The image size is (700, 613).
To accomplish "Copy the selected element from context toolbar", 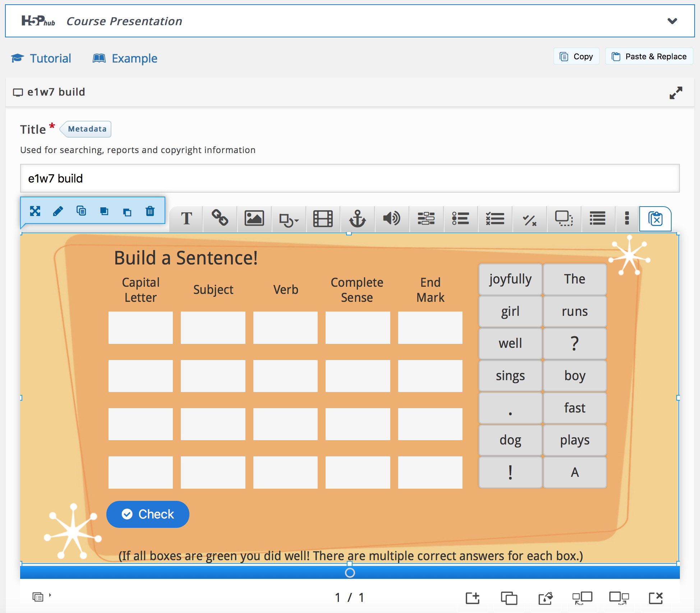I will click(81, 211).
